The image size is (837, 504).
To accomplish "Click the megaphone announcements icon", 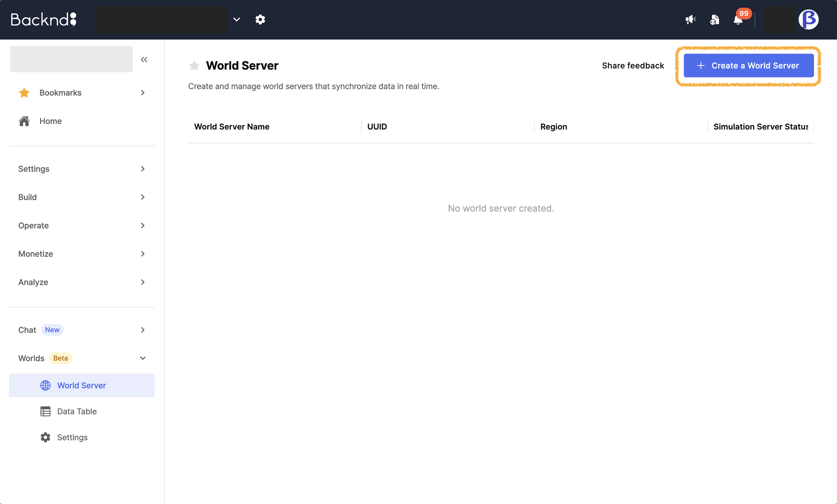I will (x=691, y=19).
